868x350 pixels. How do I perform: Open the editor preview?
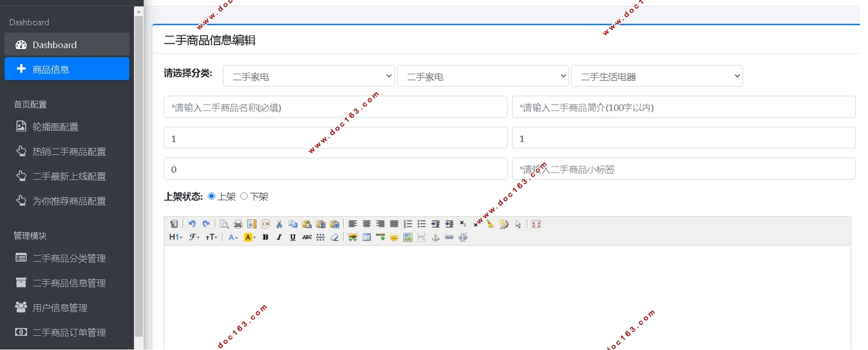point(224,224)
